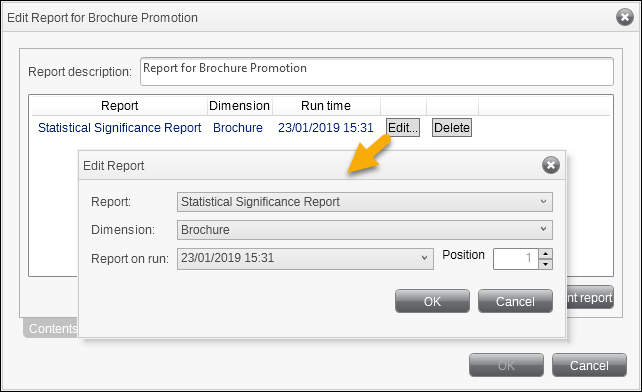Close the Edit Report for Brochure Promotion window
Viewport: 642px width, 392px height.
click(x=625, y=17)
